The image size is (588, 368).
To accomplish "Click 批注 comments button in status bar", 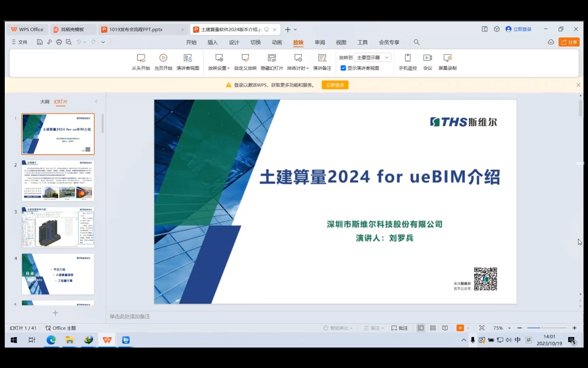I will point(399,328).
